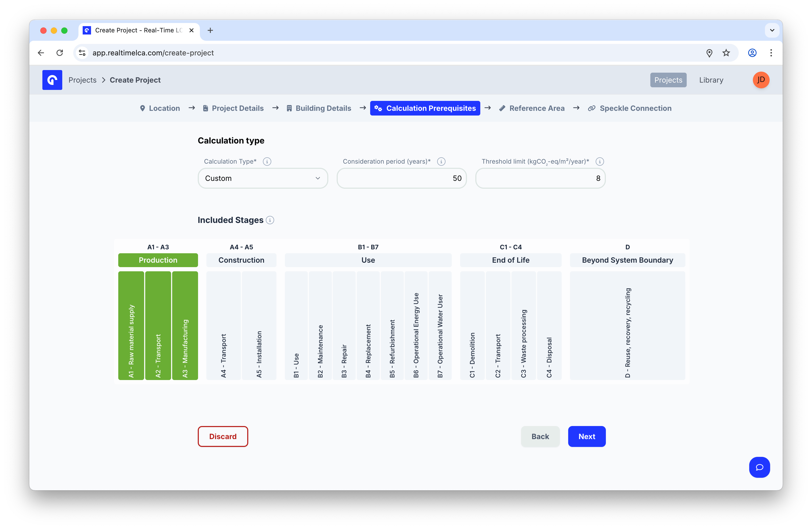
Task: Click the Consideration period info icon
Action: coord(441,162)
